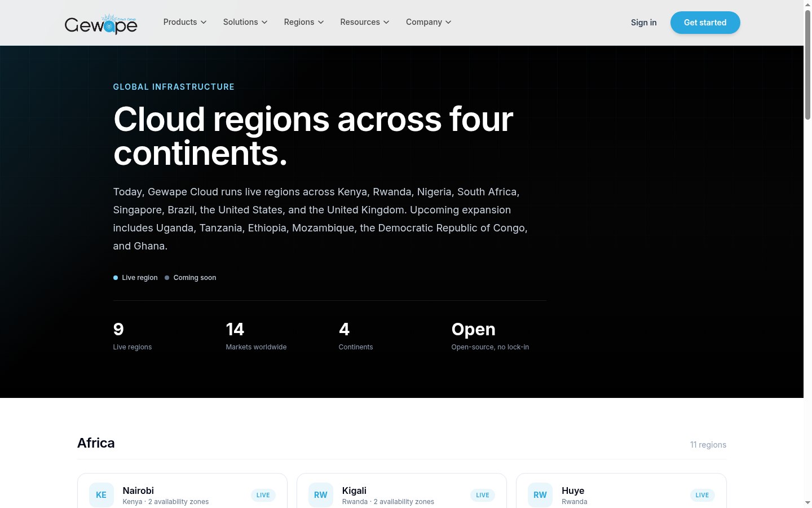The width and height of the screenshot is (812, 508).
Task: Click the page scrollbar thumb
Action: [807, 65]
